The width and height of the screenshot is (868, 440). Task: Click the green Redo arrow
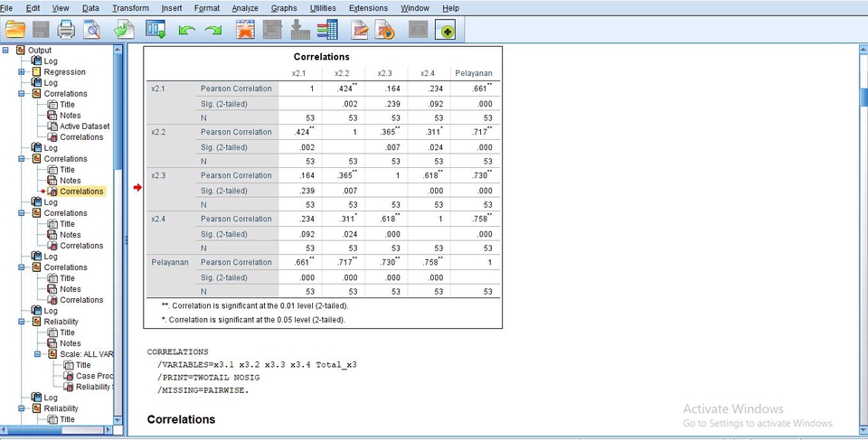[213, 31]
